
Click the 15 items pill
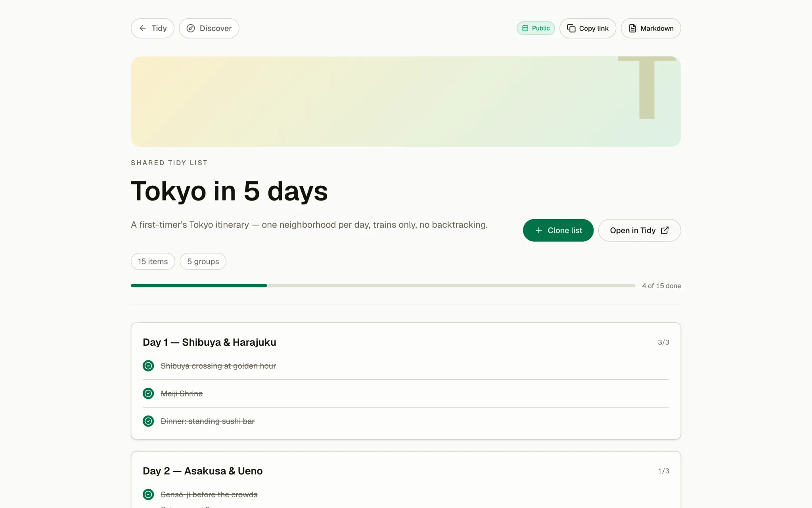pos(153,262)
